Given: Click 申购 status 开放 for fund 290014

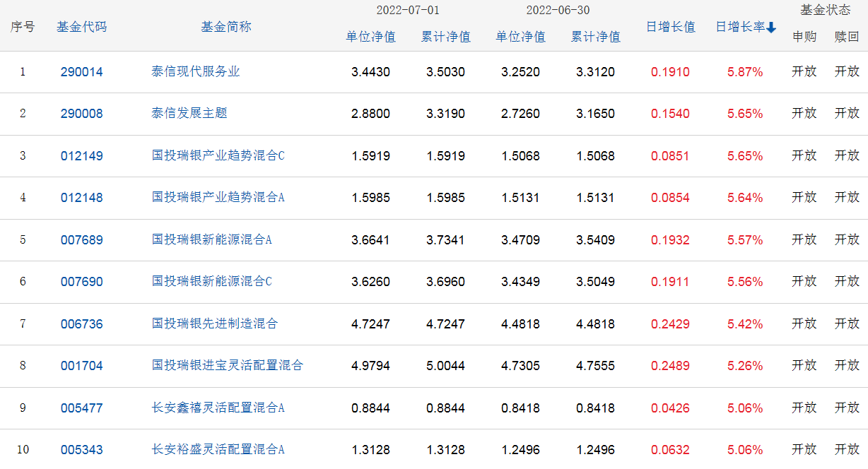Looking at the screenshot, I should [804, 71].
